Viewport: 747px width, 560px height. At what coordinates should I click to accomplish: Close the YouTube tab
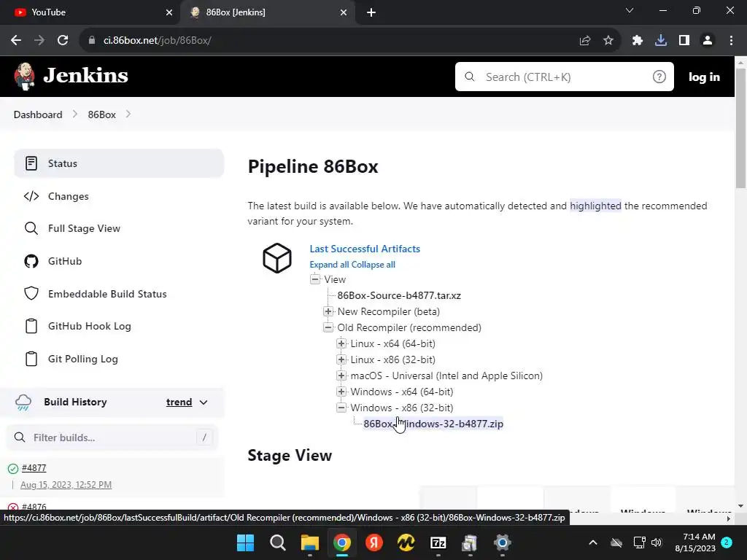click(169, 12)
